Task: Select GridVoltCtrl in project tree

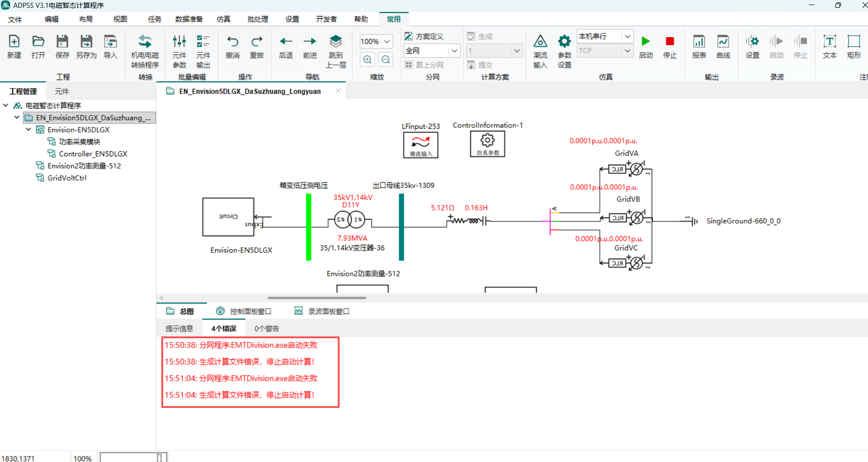Action: 67,178
